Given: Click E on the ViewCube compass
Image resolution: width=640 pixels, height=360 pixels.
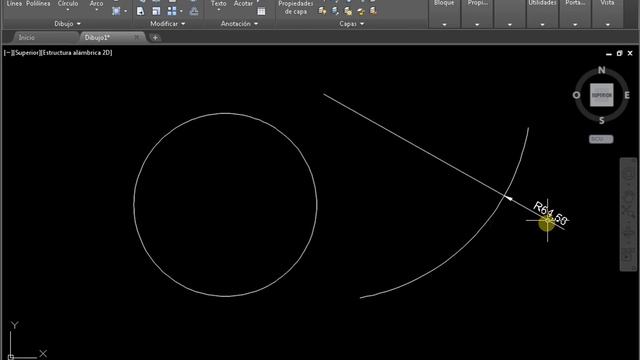Looking at the screenshot, I should coord(627,95).
